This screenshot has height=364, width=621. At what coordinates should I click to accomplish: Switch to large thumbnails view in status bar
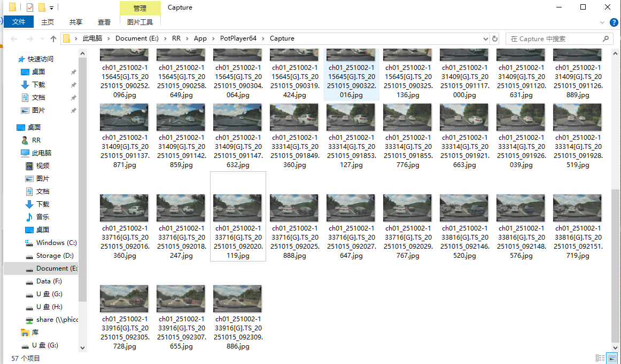click(x=612, y=358)
